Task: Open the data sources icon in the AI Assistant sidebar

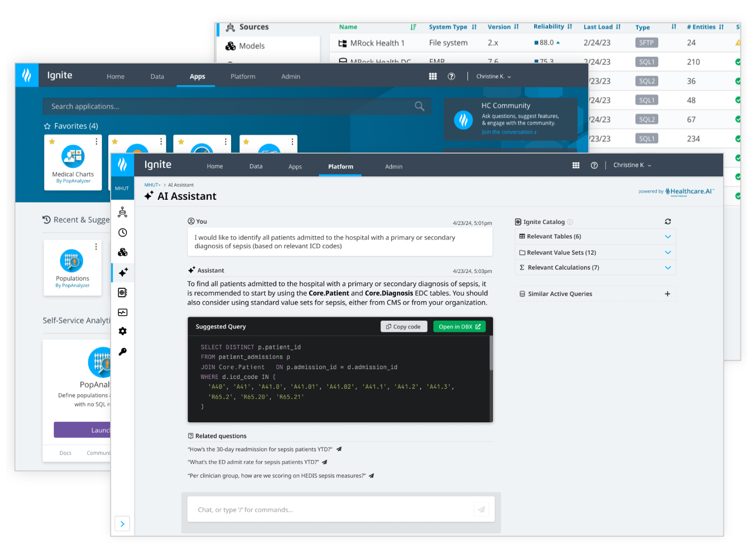Action: tap(122, 212)
